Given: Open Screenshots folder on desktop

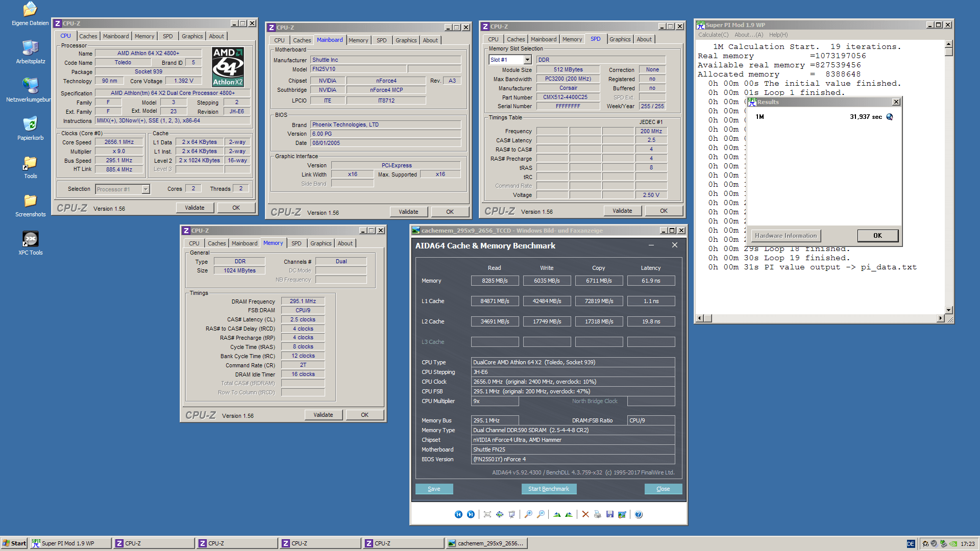Looking at the screenshot, I should click(x=30, y=205).
